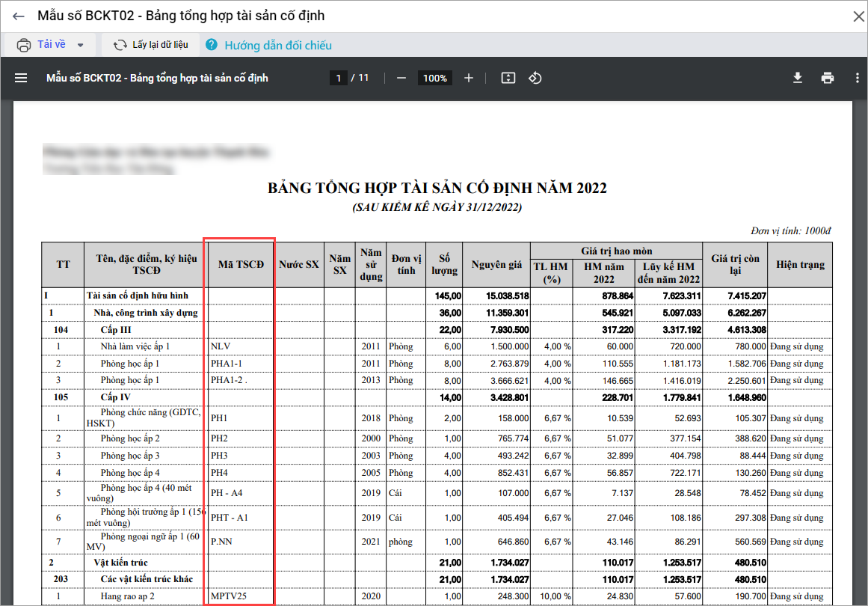This screenshot has height=606, width=868.
Task: Click the zoom in plus icon
Action: [469, 78]
